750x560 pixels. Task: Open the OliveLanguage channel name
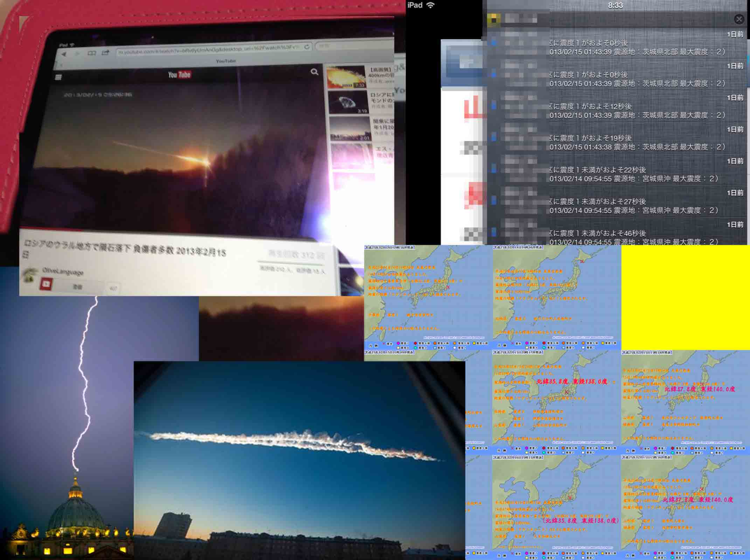tap(63, 271)
